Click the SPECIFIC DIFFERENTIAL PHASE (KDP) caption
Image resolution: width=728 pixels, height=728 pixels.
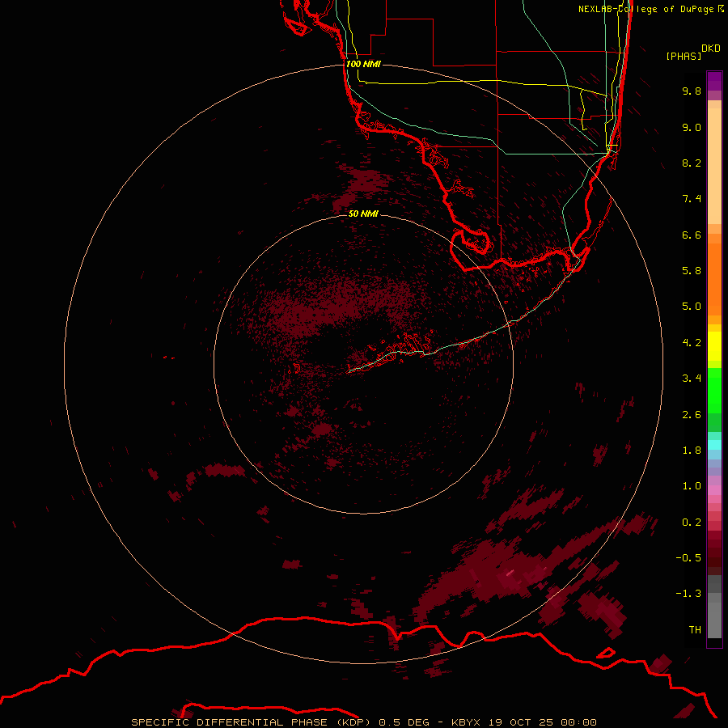click(251, 722)
